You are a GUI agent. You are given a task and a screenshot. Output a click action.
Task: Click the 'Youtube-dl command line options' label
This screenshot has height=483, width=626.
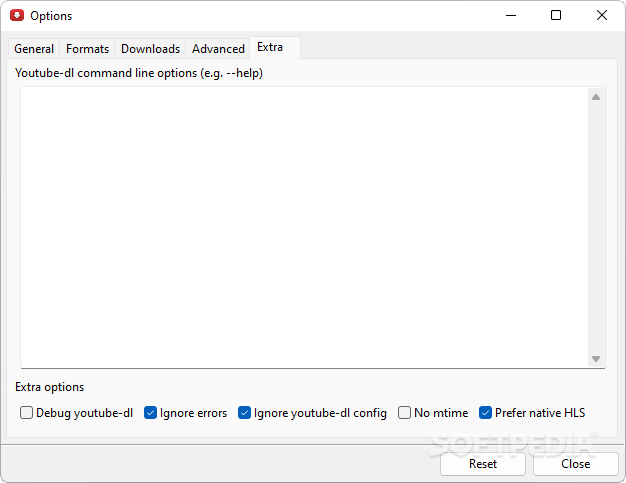(139, 73)
